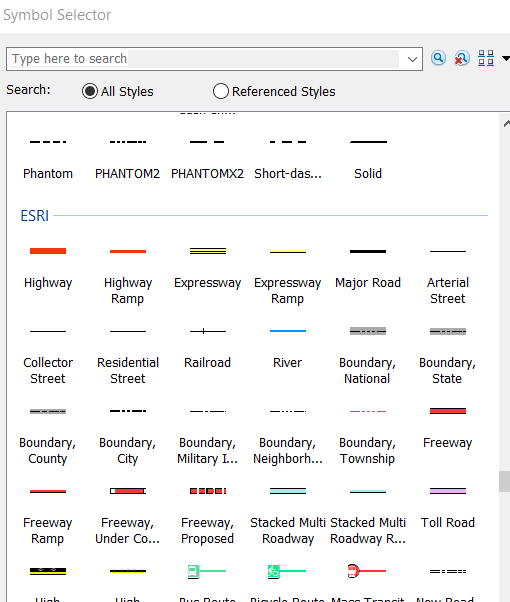
Task: Pick the Boundary, State symbol
Action: coord(448,354)
